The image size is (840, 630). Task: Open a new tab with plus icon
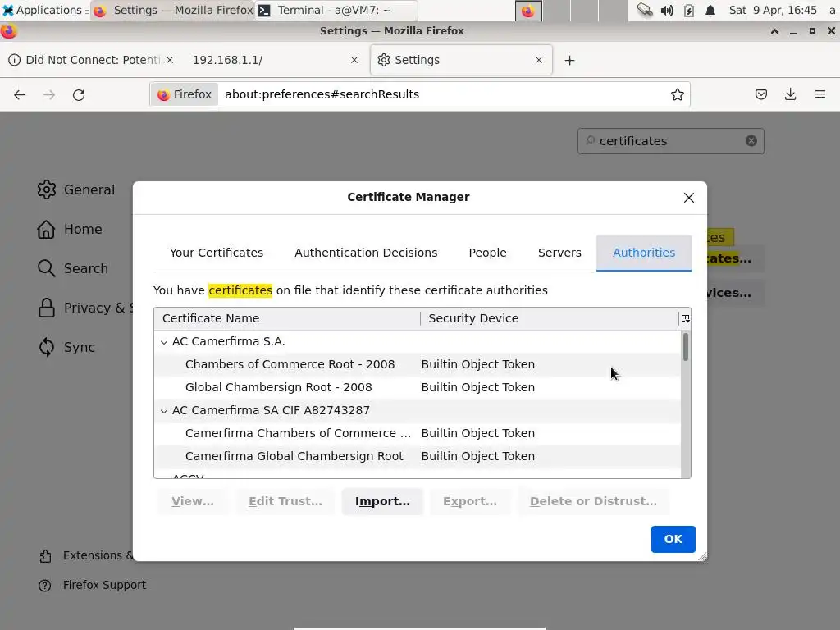coord(569,61)
